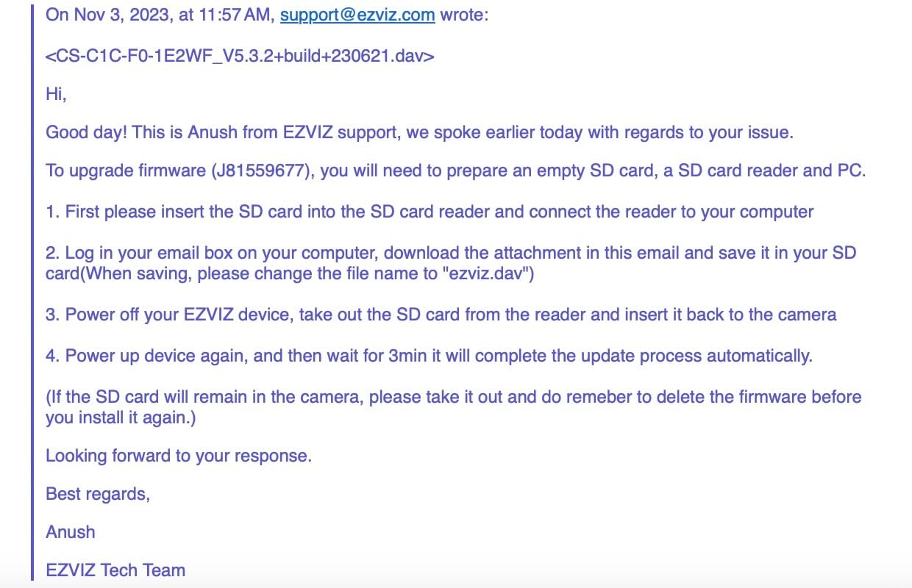This screenshot has height=588, width=912.
Task: Open the support@ezviz.com email link
Action: pyautogui.click(x=357, y=15)
